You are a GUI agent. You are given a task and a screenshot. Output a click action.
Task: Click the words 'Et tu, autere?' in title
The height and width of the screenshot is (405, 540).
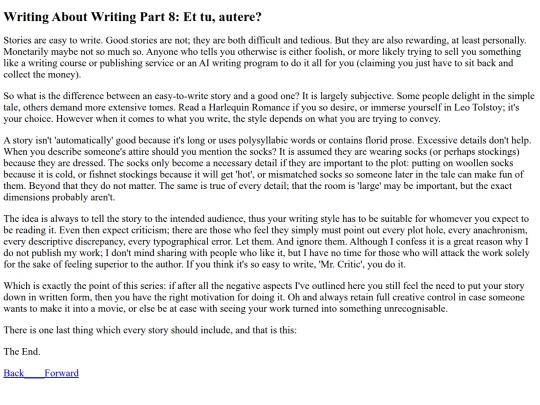[222, 17]
